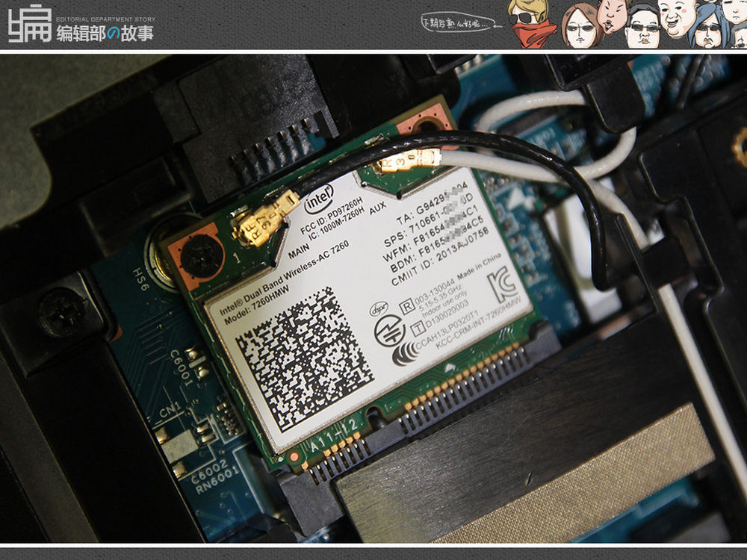Click the handwritten speech bubble in the banner
Viewport: 747px width, 560px height.
coord(457,22)
